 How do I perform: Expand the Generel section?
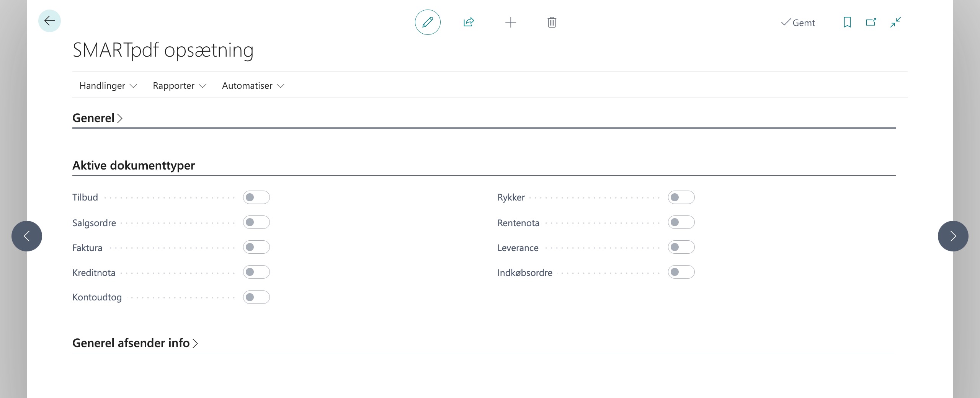[97, 118]
